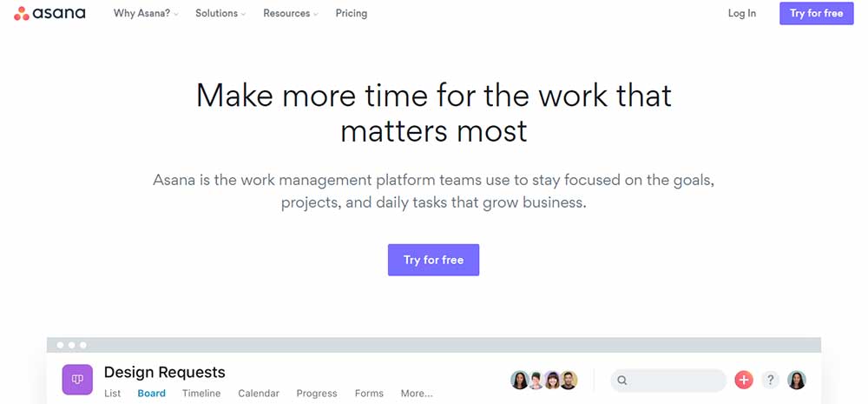Open the Pricing page link
Image resolution: width=868 pixels, height=404 pixels.
351,13
